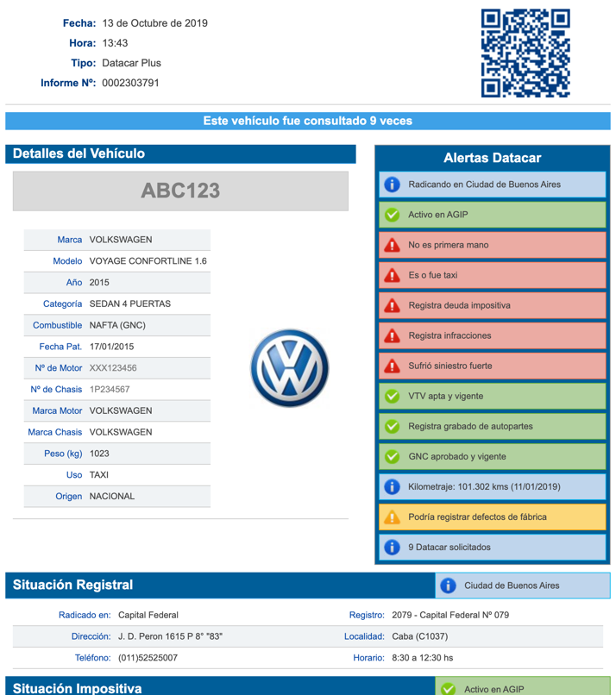Screen dimensions: 616x695
Task: Click info icon for Radicando en Ciudad de Buenos Aires
Action: coord(392,185)
